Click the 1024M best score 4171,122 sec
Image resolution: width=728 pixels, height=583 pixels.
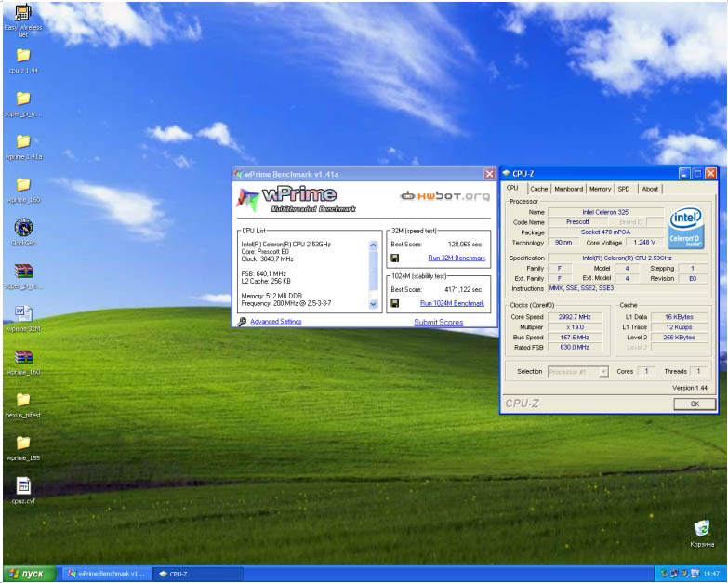click(x=463, y=290)
